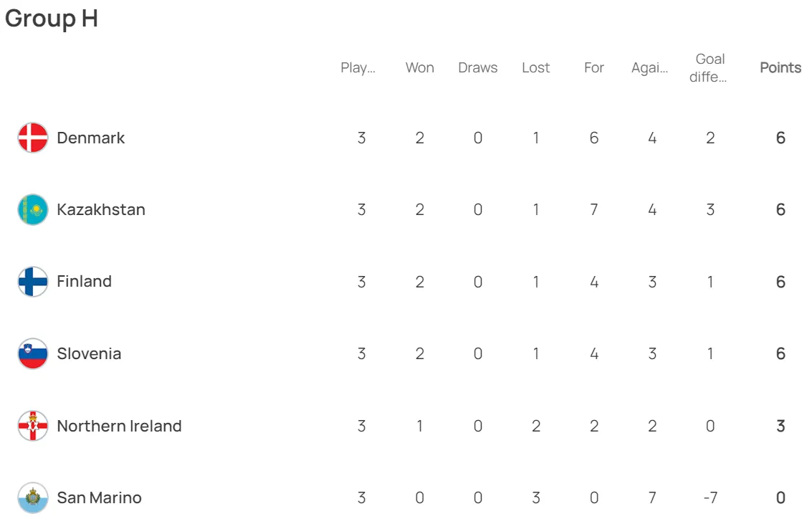This screenshot has height=524, width=812.
Task: Click the Points column header
Action: [x=780, y=68]
